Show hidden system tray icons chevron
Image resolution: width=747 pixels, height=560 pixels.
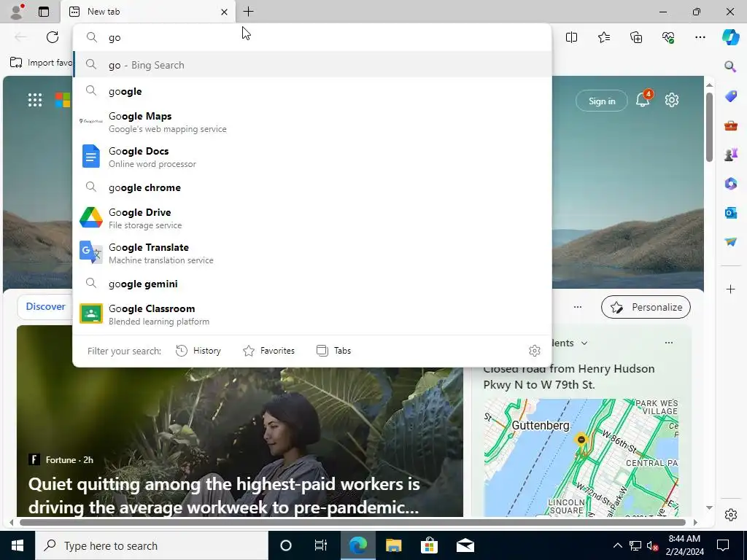(x=617, y=545)
